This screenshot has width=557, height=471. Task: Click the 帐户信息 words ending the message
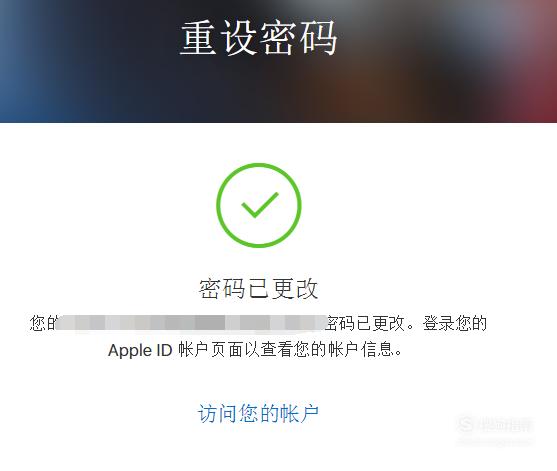pyautogui.click(x=361, y=350)
